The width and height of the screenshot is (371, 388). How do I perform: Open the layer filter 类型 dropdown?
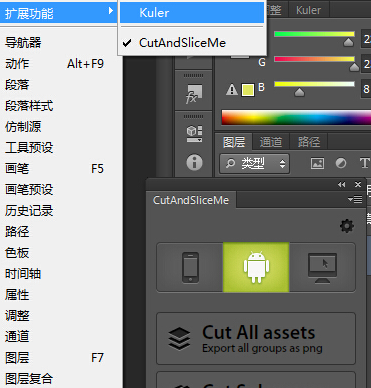pyautogui.click(x=255, y=163)
